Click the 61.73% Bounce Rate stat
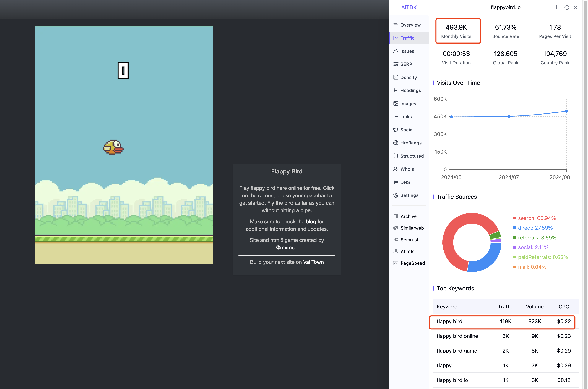588x389 pixels. [506, 31]
